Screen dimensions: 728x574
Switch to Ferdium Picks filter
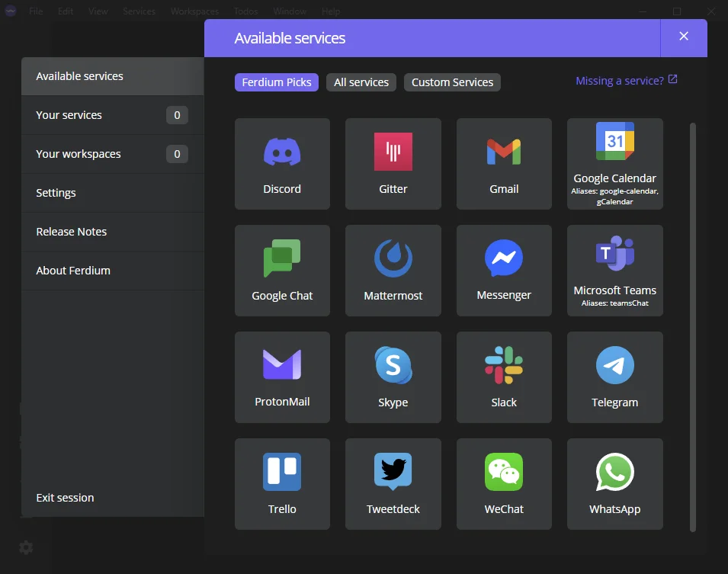coord(277,82)
